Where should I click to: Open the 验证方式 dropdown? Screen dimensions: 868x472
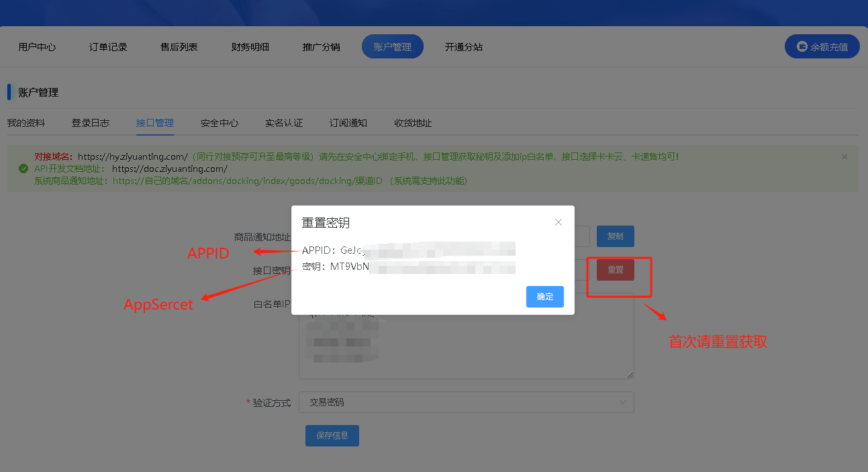coord(467,402)
